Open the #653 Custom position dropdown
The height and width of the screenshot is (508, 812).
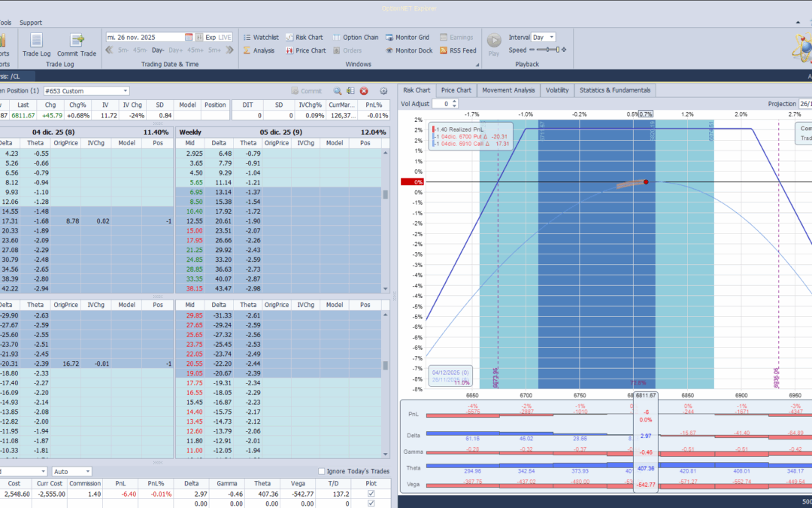pyautogui.click(x=126, y=91)
